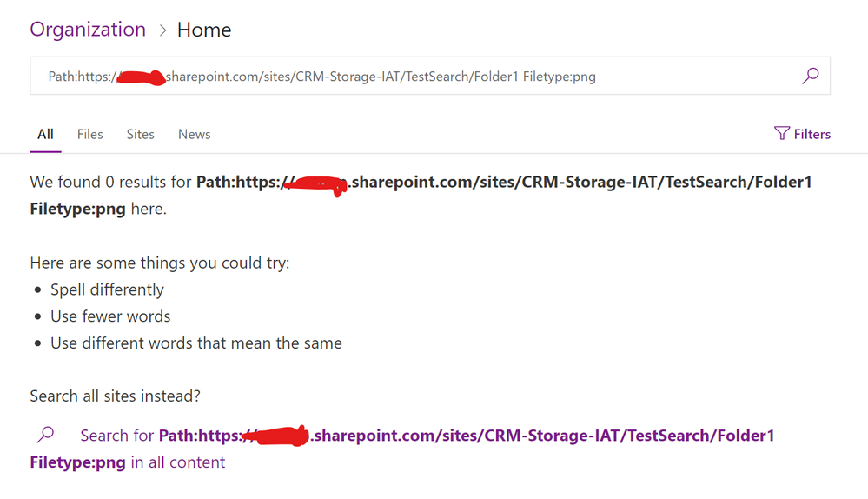Click magnifier icon beside Search for Path
Screen dimensions: 868x499
coord(45,435)
